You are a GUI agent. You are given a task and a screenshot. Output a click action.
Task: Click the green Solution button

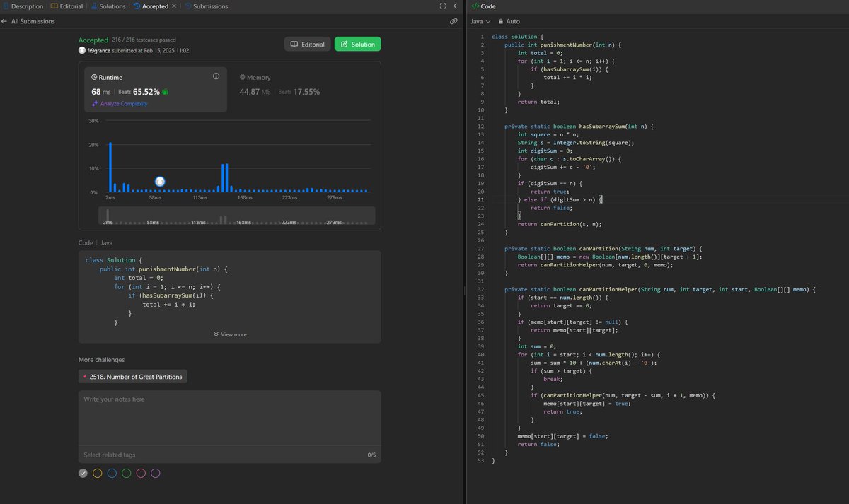(358, 44)
